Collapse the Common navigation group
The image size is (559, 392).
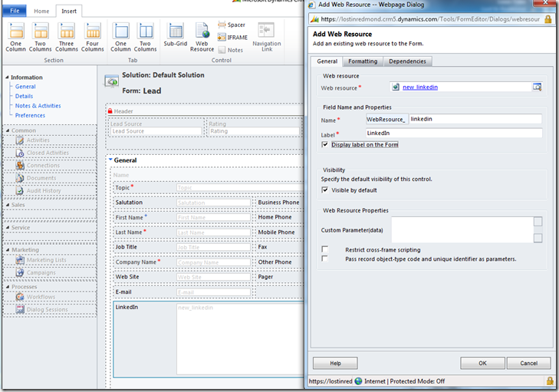click(x=8, y=130)
